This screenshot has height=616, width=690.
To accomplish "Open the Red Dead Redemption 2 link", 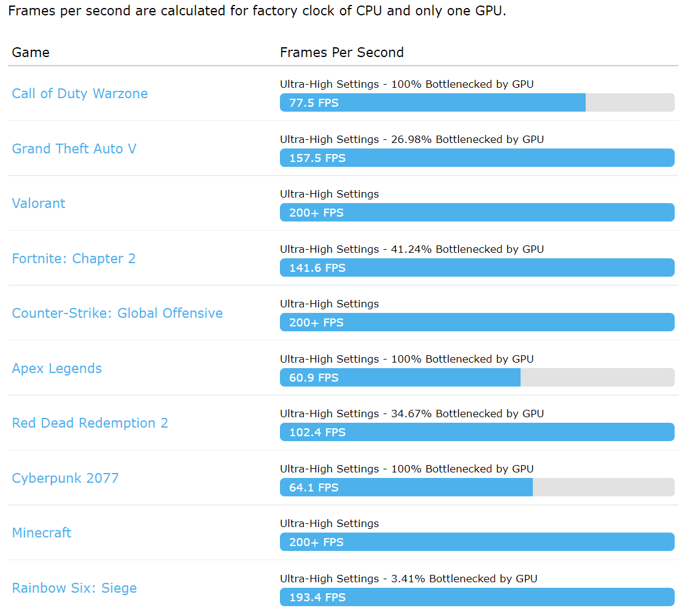I will pos(90,423).
